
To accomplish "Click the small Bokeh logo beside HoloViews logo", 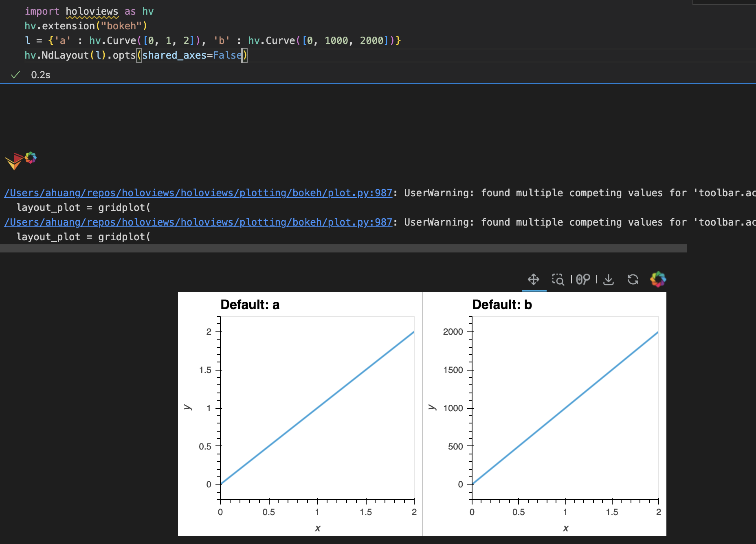I will click(x=31, y=158).
